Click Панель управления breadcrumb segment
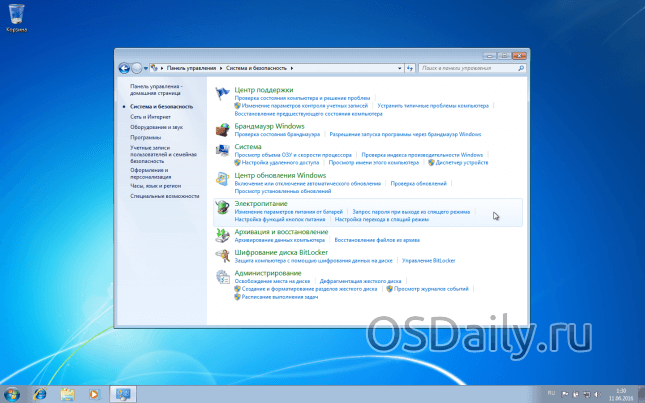Image resolution: width=645 pixels, height=403 pixels. click(x=191, y=68)
